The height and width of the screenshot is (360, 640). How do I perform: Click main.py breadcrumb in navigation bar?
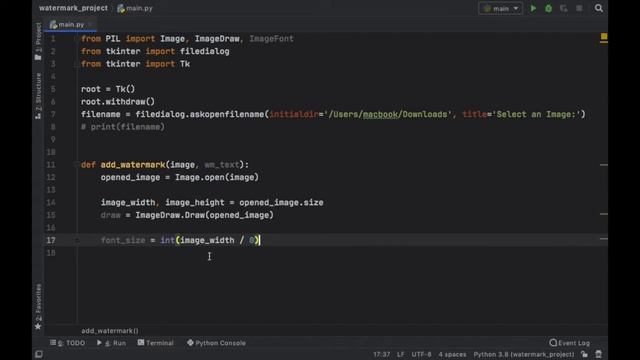(135, 8)
